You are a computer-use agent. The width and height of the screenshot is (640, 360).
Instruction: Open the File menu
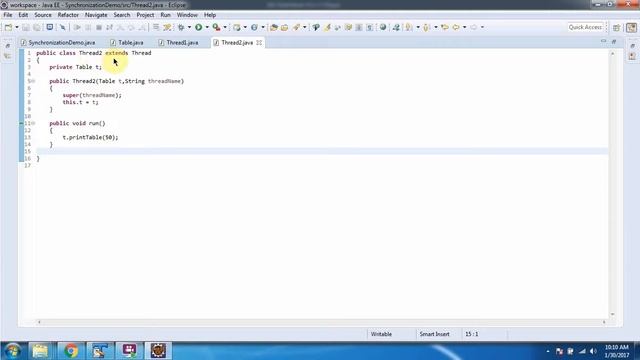coord(8,15)
